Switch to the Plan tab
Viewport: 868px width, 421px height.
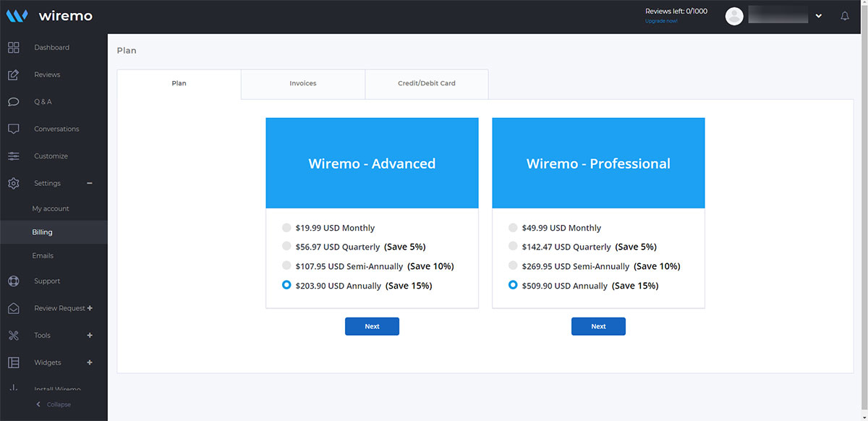point(179,84)
